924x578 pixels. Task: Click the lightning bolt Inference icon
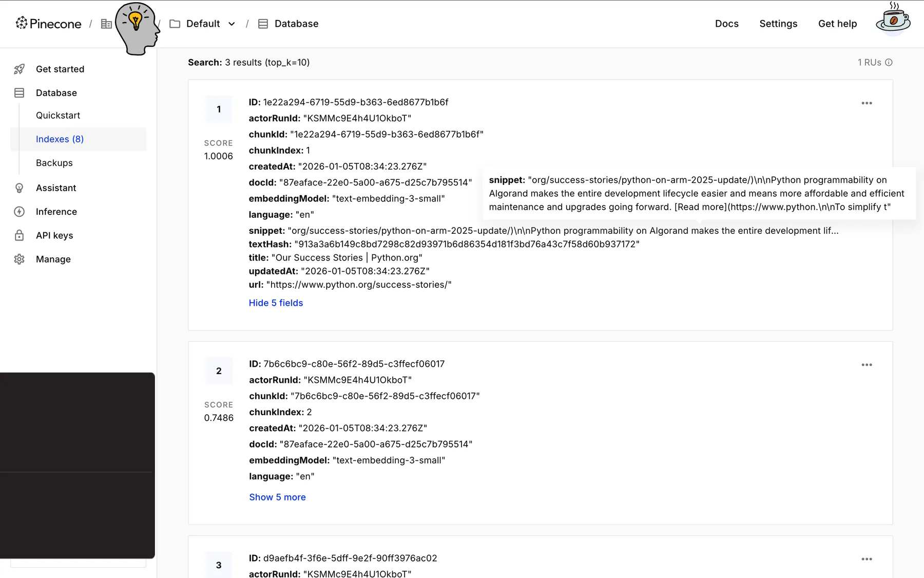coord(20,212)
